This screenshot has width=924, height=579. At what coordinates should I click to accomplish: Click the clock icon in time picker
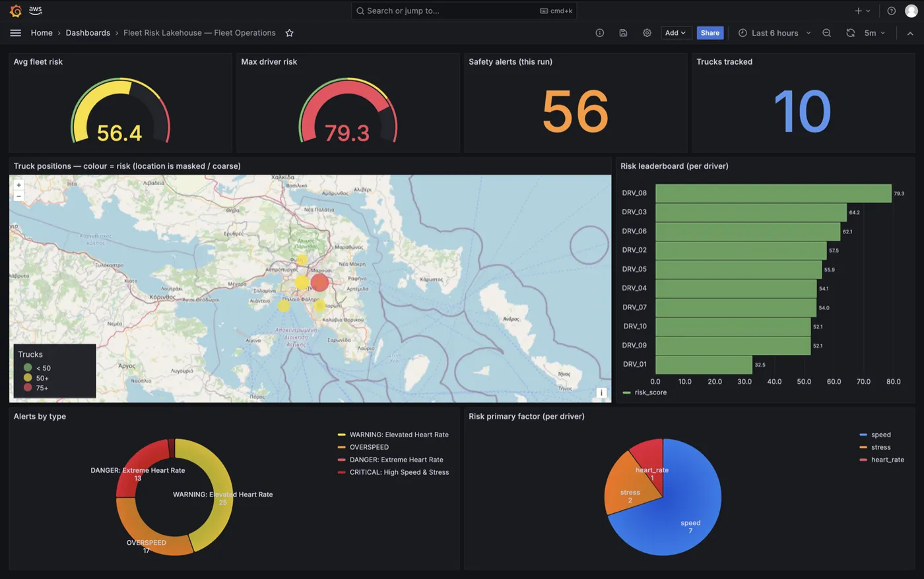pos(742,33)
